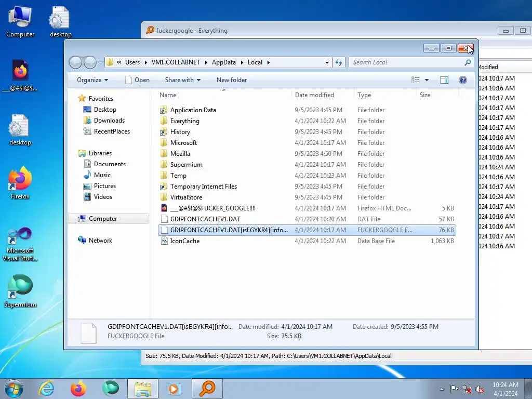Screen dimensions: 532x399
Task: Launch Firefox from the taskbar
Action: click(78, 389)
